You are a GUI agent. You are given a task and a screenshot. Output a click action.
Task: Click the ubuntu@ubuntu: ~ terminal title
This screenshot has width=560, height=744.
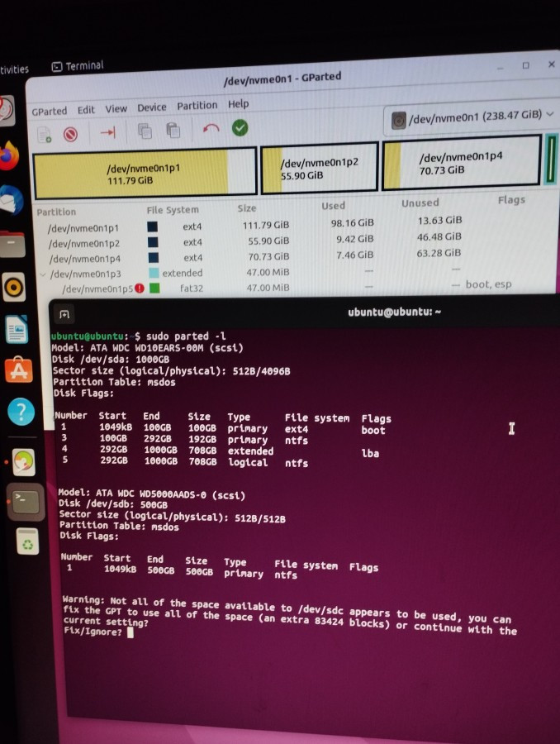tap(395, 312)
